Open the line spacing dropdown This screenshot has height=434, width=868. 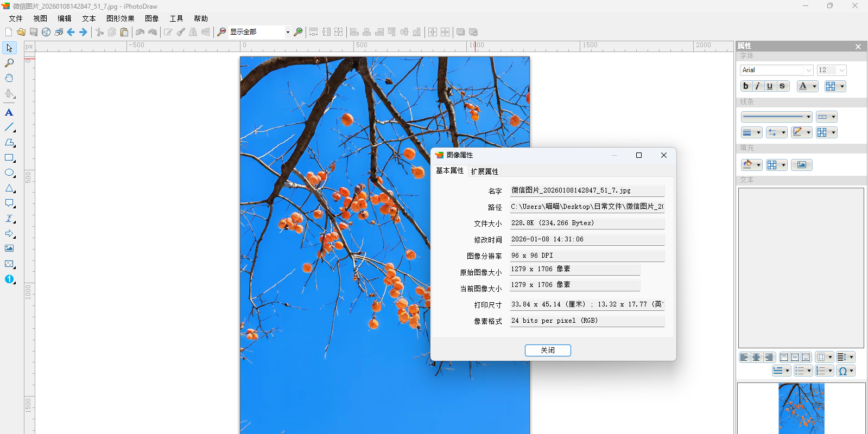point(845,357)
